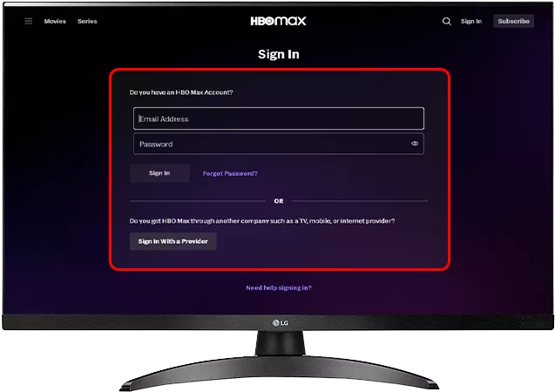Click the LG logo on the monitor bezel
This screenshot has width=555, height=392.
280,323
